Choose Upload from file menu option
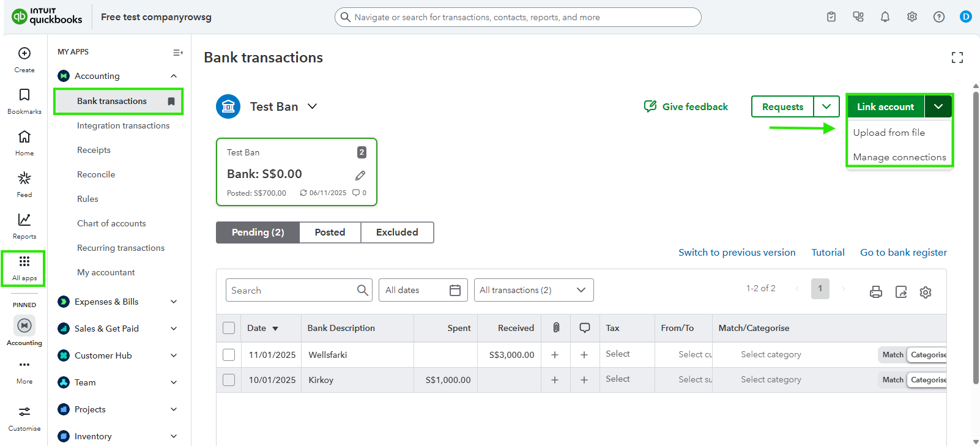 tap(889, 133)
